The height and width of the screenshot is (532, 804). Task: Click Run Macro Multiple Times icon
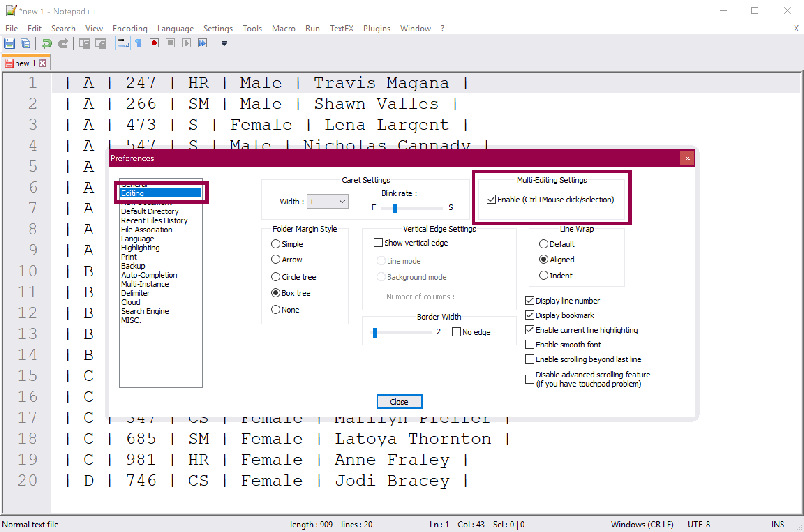[x=202, y=44]
